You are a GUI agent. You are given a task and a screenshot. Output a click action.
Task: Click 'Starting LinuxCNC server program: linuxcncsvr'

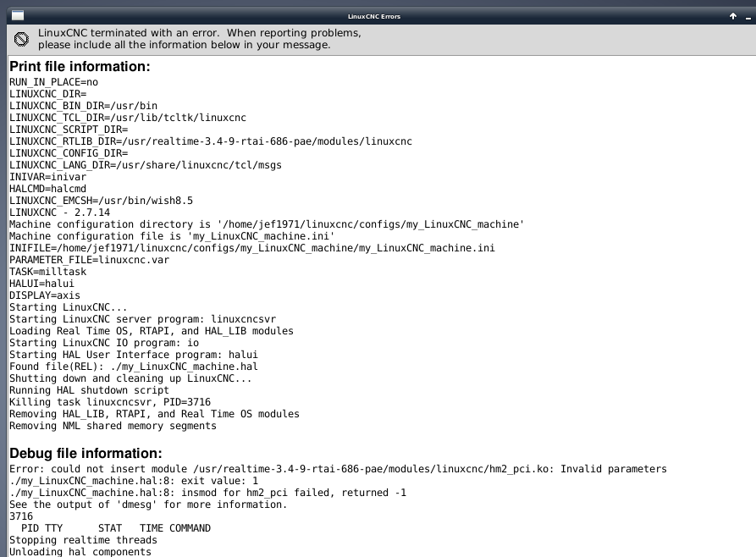[x=143, y=319]
